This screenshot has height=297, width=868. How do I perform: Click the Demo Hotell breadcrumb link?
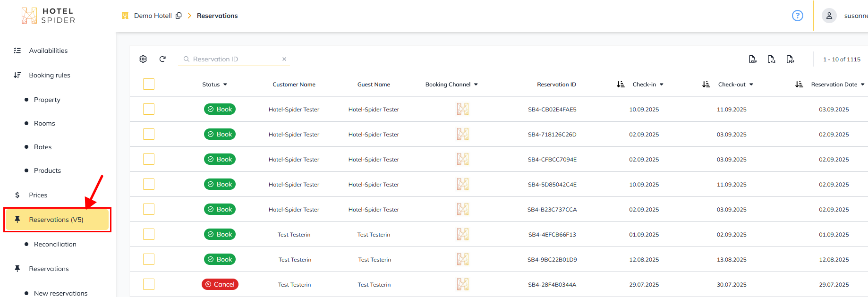(x=153, y=16)
